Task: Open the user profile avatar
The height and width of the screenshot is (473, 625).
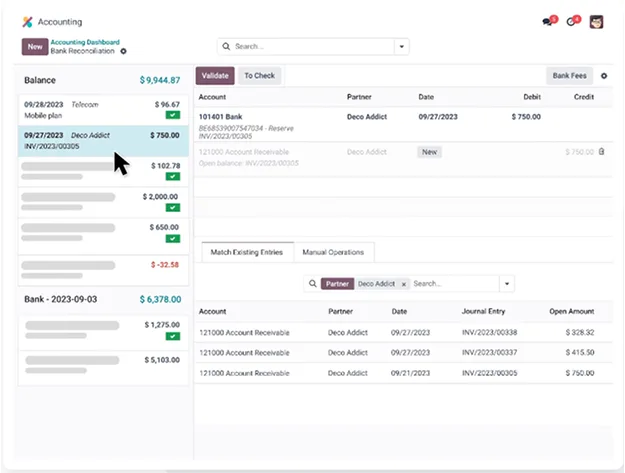Action: [x=597, y=21]
